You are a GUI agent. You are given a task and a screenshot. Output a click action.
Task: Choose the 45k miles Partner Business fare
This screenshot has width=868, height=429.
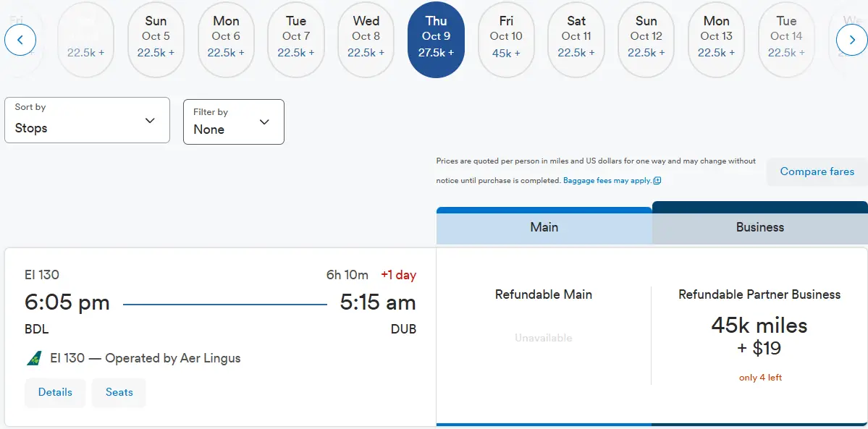759,336
